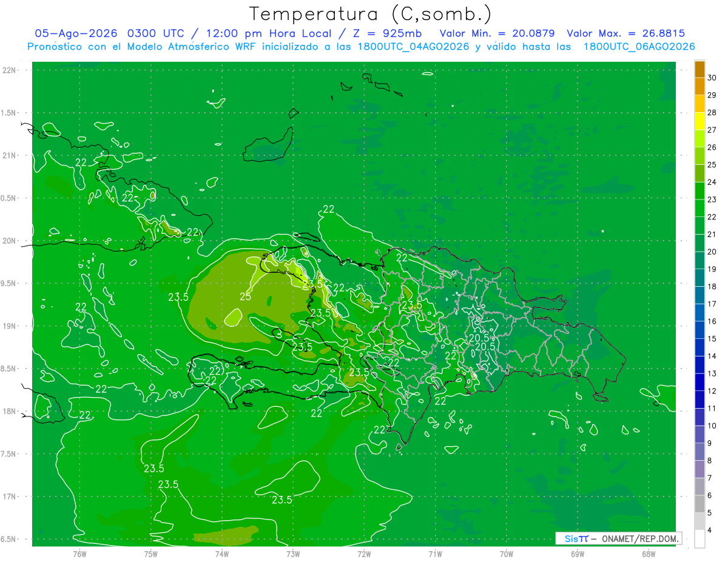Viewport: 728px width, 562px height.
Task: Click the "74W" longitude axis label
Action: coord(221,554)
